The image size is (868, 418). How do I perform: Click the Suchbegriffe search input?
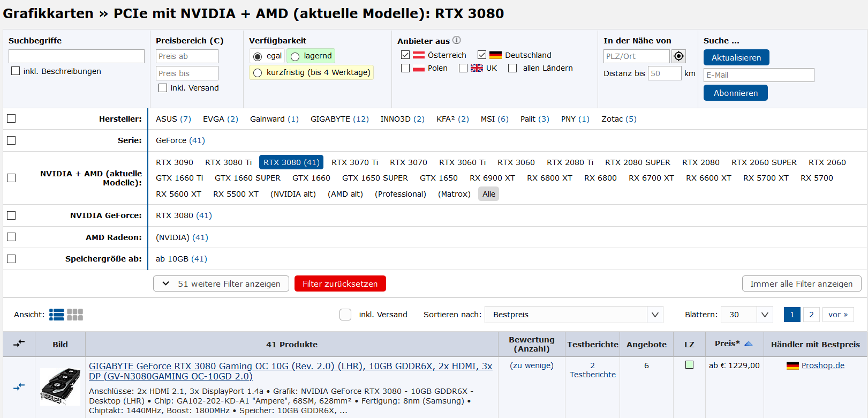77,56
